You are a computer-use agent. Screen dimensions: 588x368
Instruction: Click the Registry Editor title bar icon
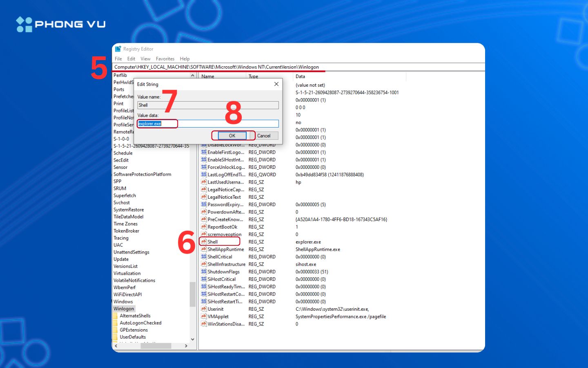(118, 49)
